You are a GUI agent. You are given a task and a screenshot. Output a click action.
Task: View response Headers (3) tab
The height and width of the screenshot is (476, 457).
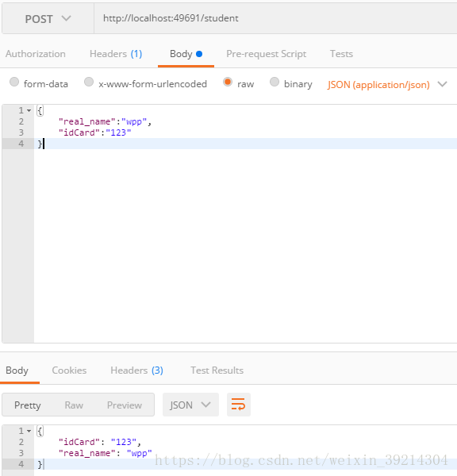pos(137,370)
